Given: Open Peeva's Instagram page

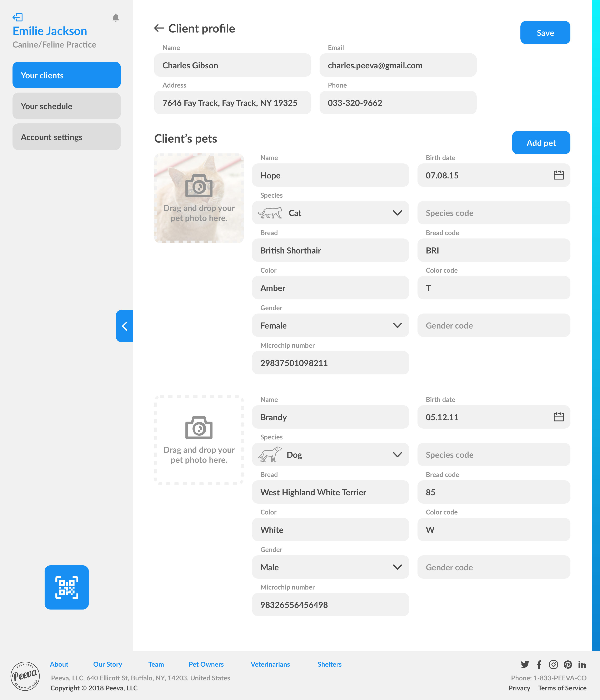Looking at the screenshot, I should 553,664.
